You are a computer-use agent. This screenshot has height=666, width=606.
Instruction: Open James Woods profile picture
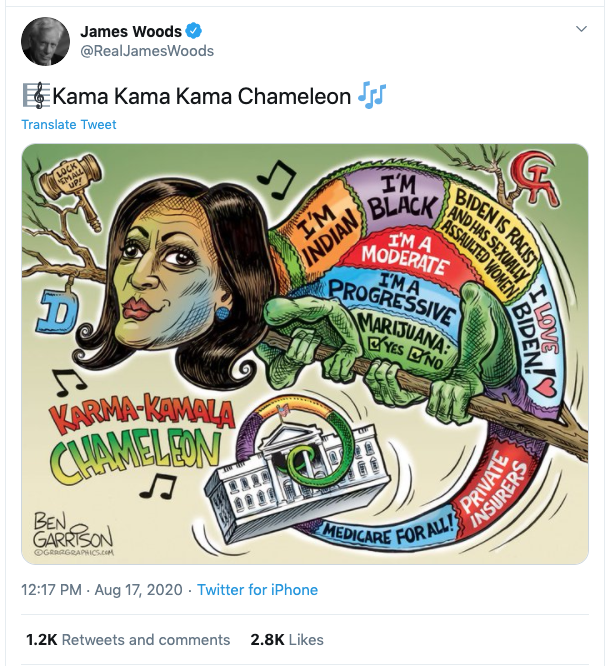45,42
